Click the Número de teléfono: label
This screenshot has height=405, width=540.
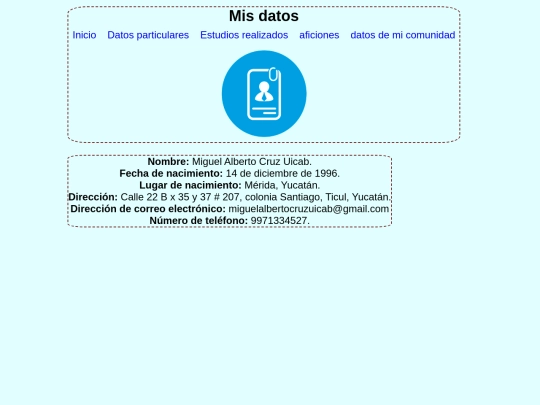pos(199,221)
